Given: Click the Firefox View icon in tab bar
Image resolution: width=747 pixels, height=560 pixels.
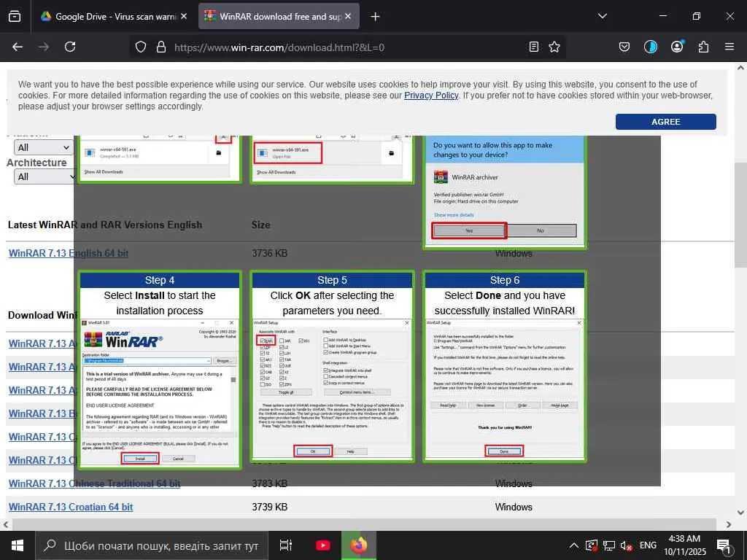Looking at the screenshot, I should 15,16.
